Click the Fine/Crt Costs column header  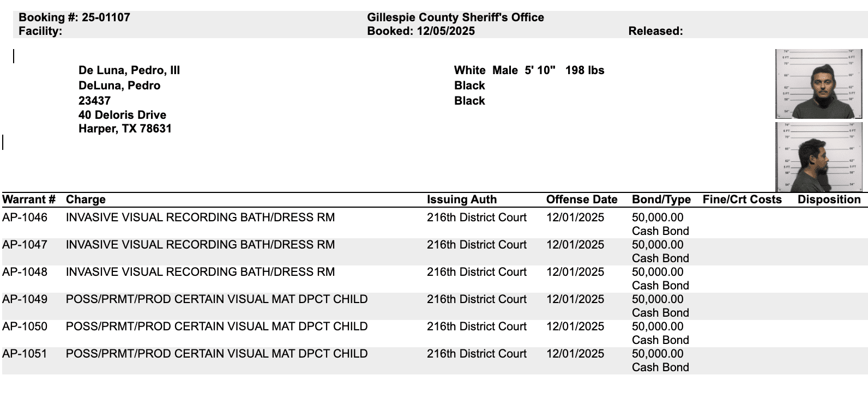tap(742, 199)
